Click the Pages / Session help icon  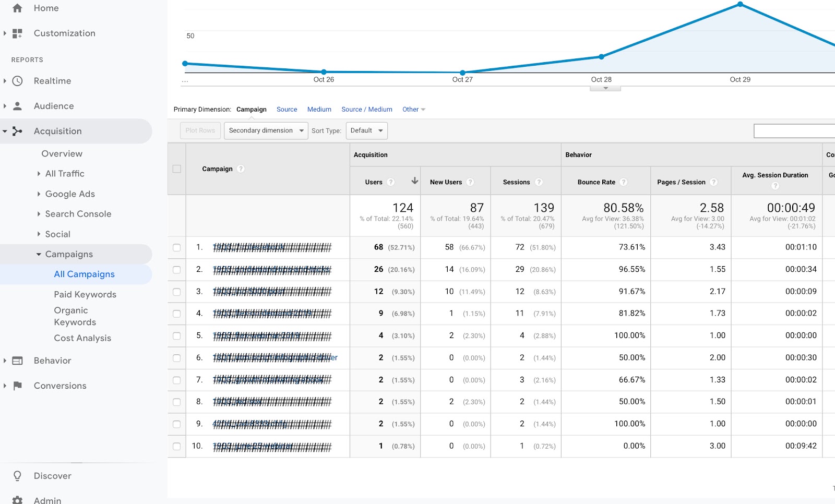point(713,182)
